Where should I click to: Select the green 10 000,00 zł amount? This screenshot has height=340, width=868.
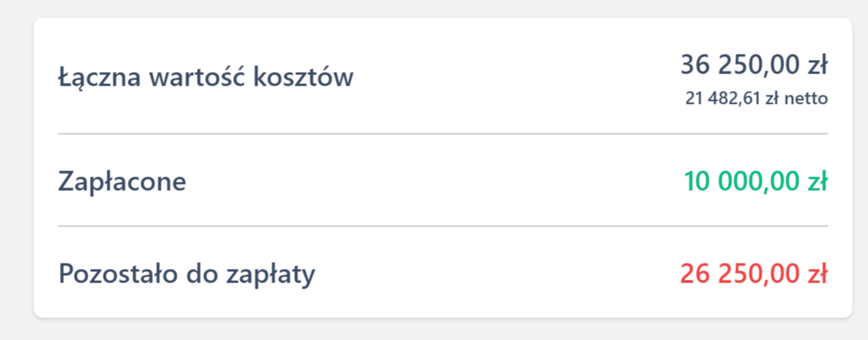click(x=754, y=182)
